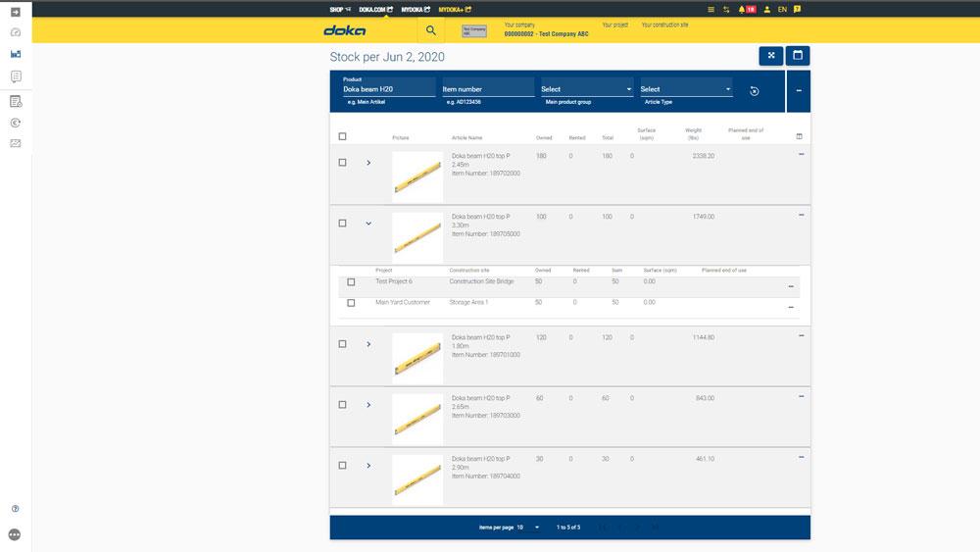The image size is (980, 552).
Task: Collapse the Doka beam H20 top P 3.30m row
Action: click(x=368, y=224)
